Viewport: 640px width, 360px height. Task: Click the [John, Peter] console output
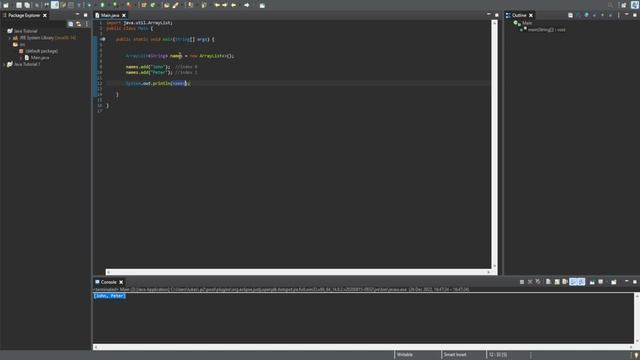click(110, 296)
